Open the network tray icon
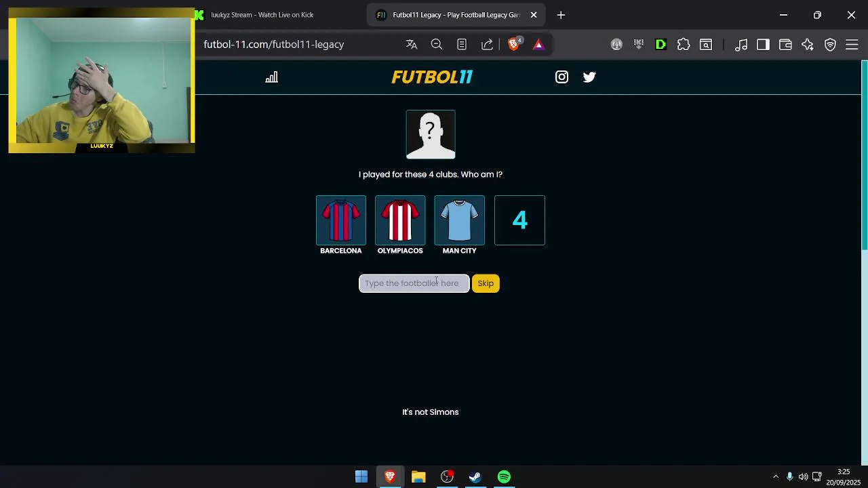Image resolution: width=868 pixels, height=488 pixels. [x=817, y=477]
